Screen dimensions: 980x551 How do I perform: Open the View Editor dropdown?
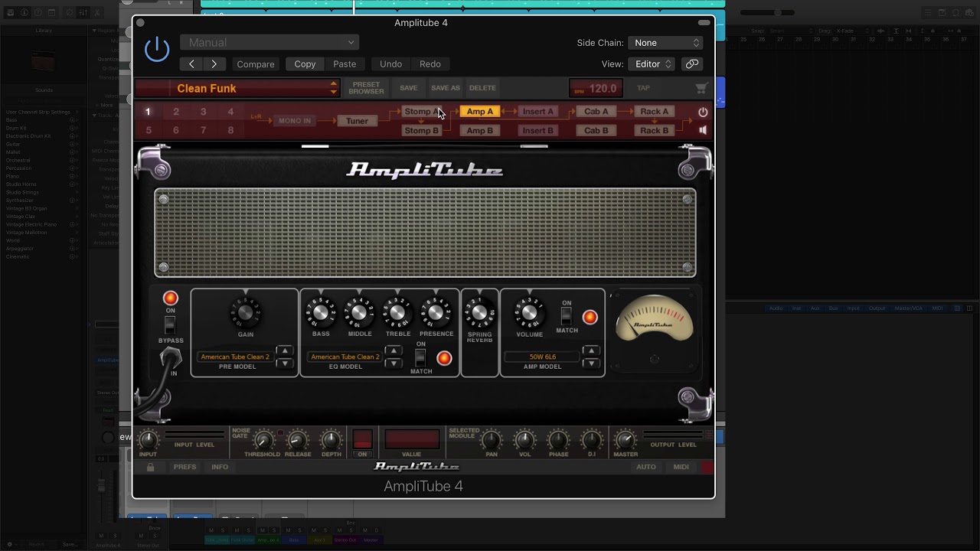(x=652, y=64)
